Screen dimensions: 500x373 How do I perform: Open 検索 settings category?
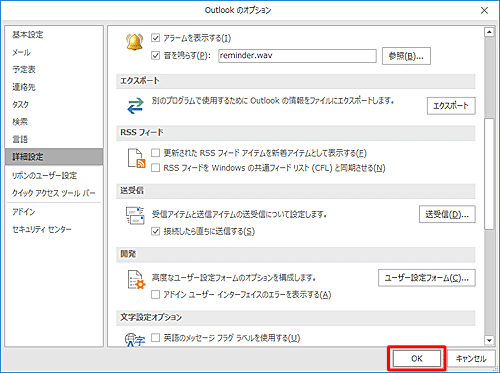tap(54, 122)
